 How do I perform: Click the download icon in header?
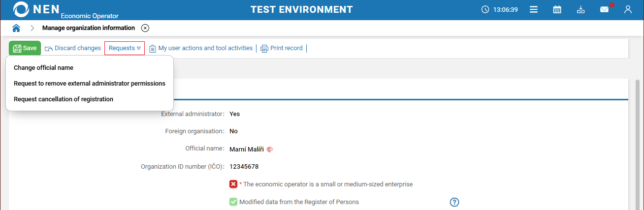(581, 9)
